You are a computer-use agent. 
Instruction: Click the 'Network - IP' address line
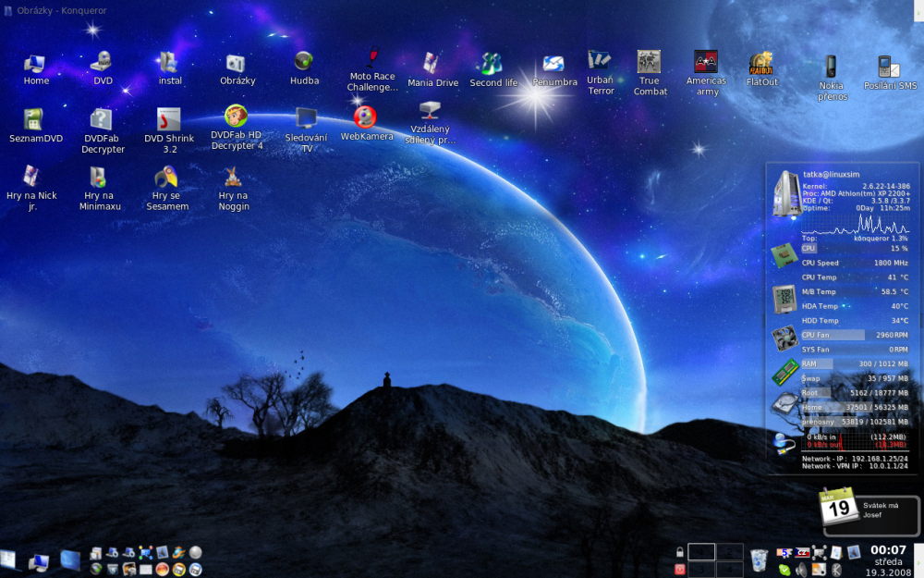pos(855,459)
